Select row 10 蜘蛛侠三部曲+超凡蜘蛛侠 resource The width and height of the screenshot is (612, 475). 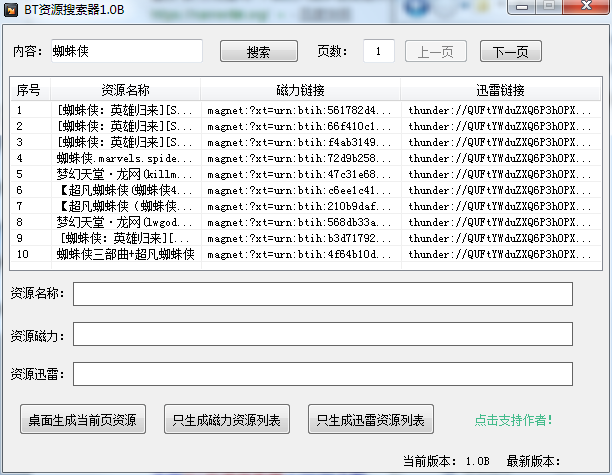pyautogui.click(x=125, y=254)
